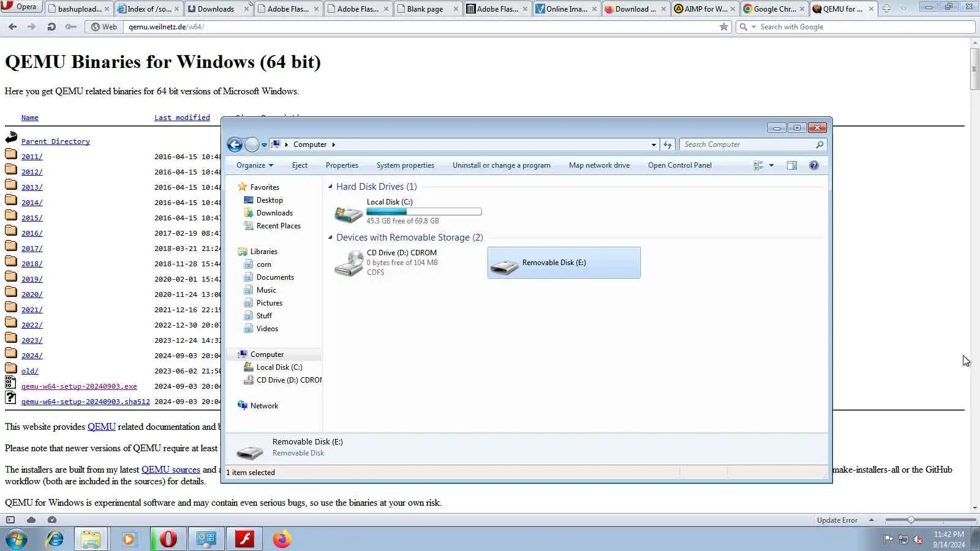Click the change view icon in Explorer
The height and width of the screenshot is (551, 980).
tap(758, 165)
